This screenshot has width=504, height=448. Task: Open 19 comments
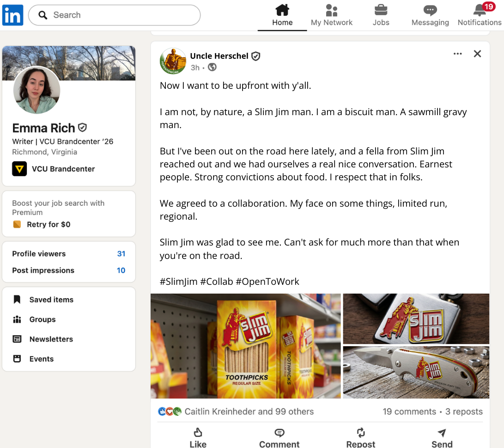[x=409, y=411]
